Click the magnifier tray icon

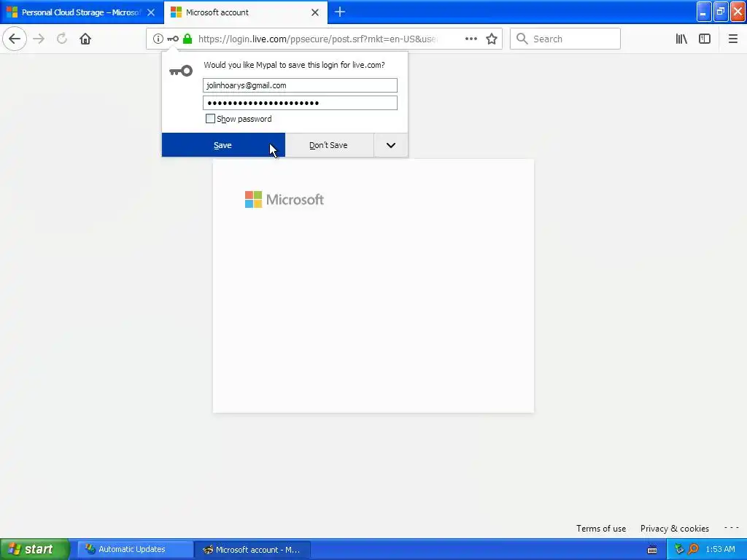tap(693, 549)
